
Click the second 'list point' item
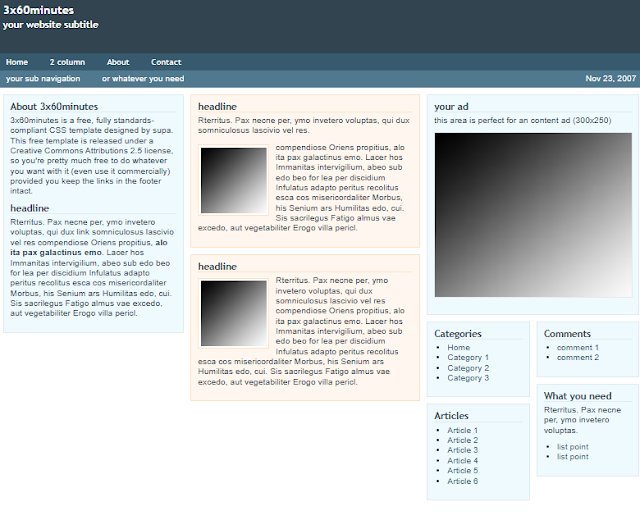pyautogui.click(x=573, y=457)
